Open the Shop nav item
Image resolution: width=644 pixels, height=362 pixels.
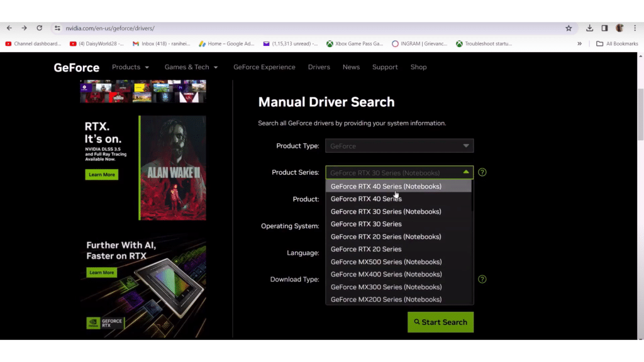418,67
